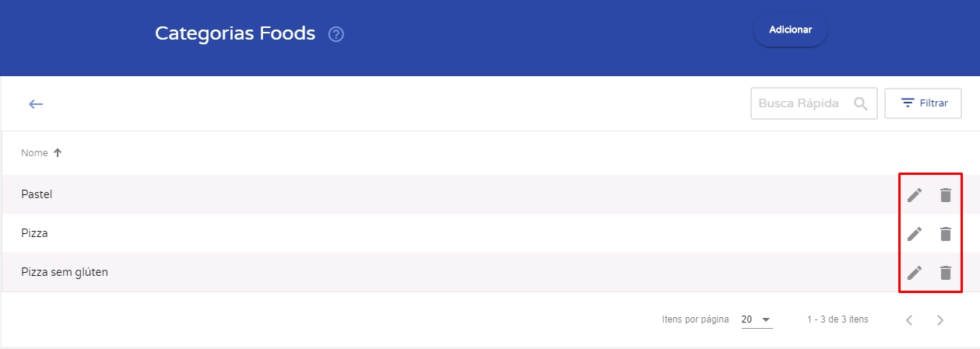The image size is (980, 349).
Task: Open help icon beside Categorias Foods
Action: point(336,34)
